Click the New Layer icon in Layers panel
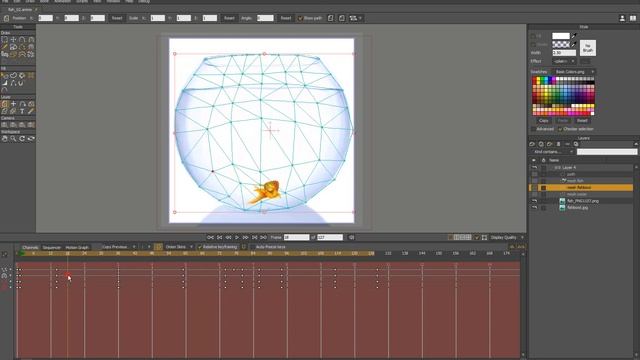The image size is (640, 360). click(x=532, y=144)
